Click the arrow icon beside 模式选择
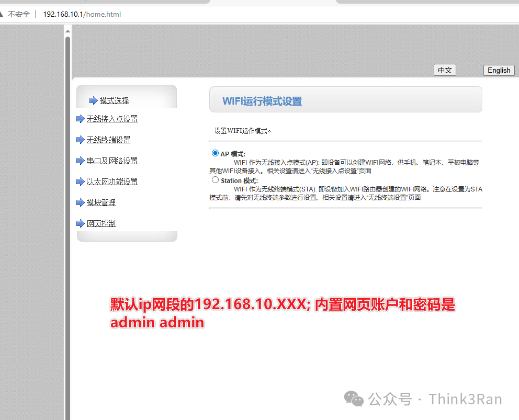 (93, 100)
